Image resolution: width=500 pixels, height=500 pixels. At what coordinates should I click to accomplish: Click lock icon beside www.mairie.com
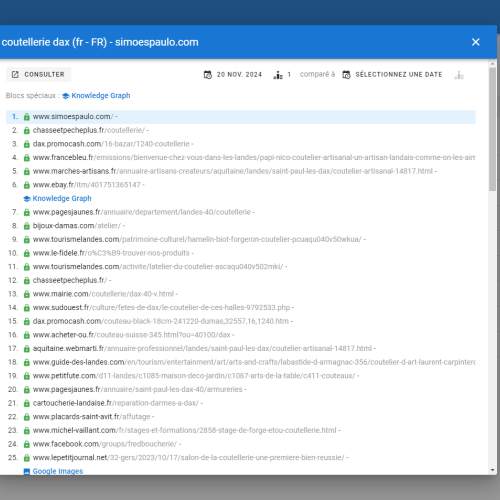coord(27,294)
